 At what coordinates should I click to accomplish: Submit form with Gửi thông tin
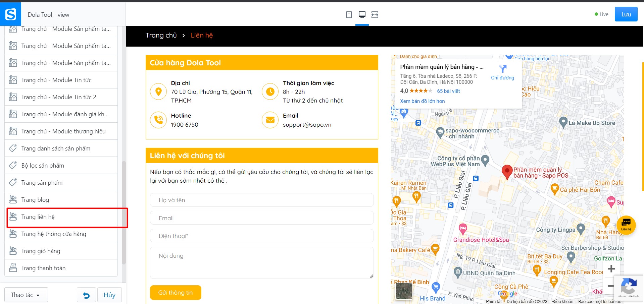click(x=176, y=293)
